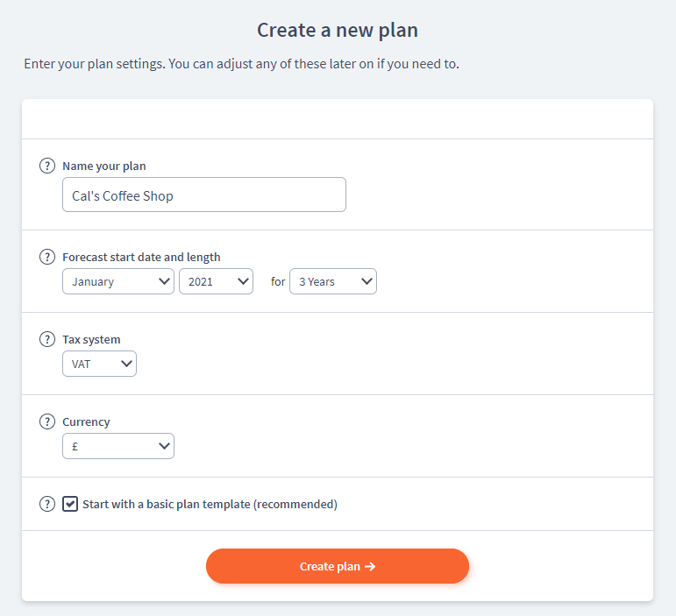
Task: Open the 2021 year dropdown
Action: tap(216, 282)
